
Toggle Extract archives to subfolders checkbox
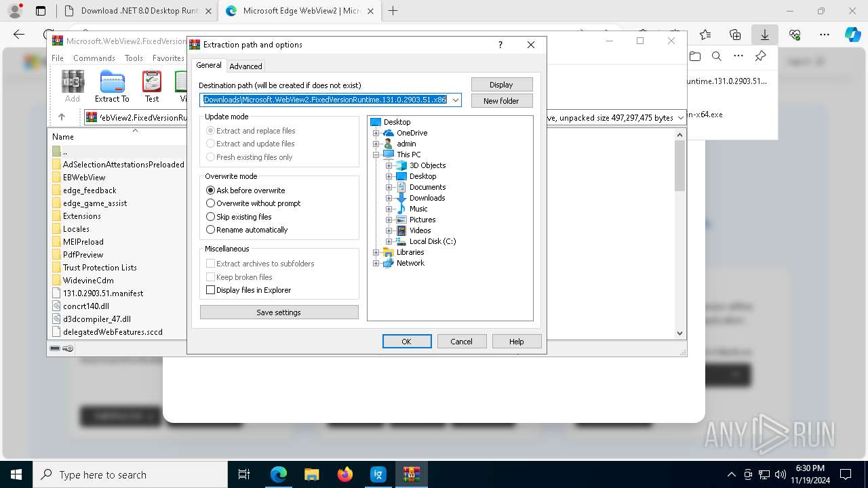pyautogui.click(x=260, y=264)
